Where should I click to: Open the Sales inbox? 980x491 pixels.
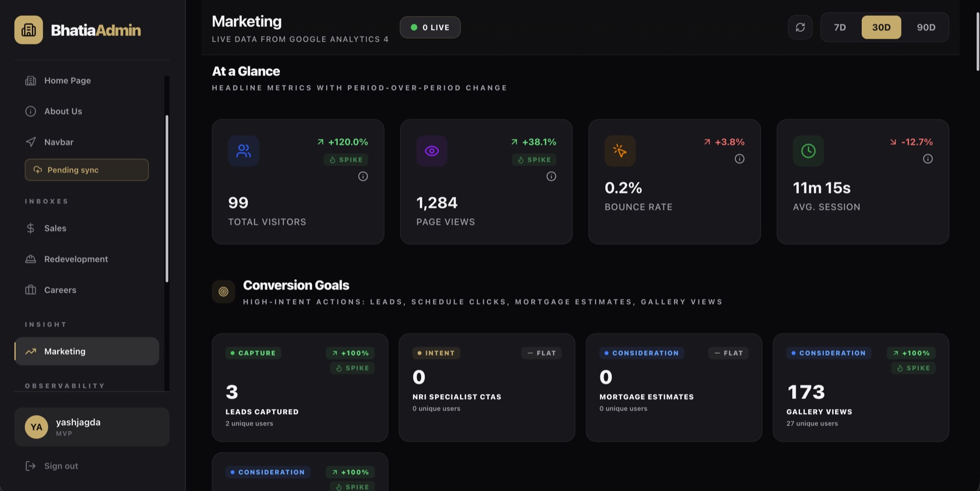[87, 228]
